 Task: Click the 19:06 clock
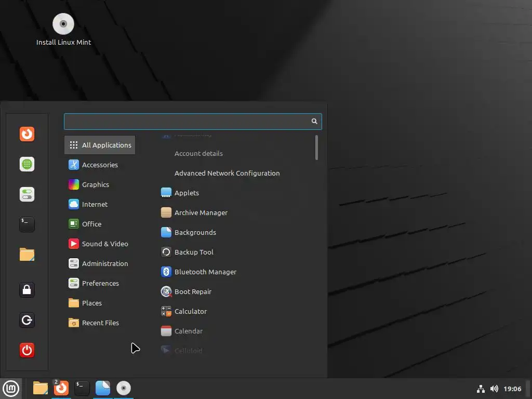[512, 389]
